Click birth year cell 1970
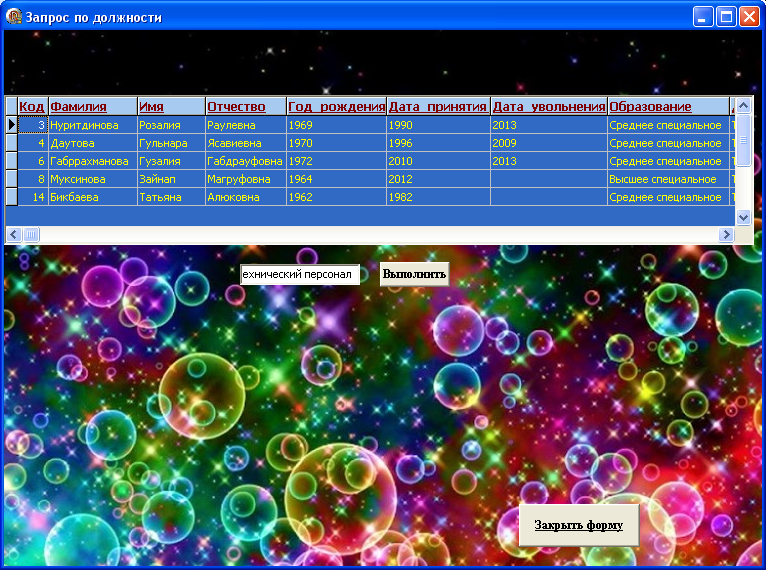Viewport: 766px width, 570px height. (x=337, y=143)
